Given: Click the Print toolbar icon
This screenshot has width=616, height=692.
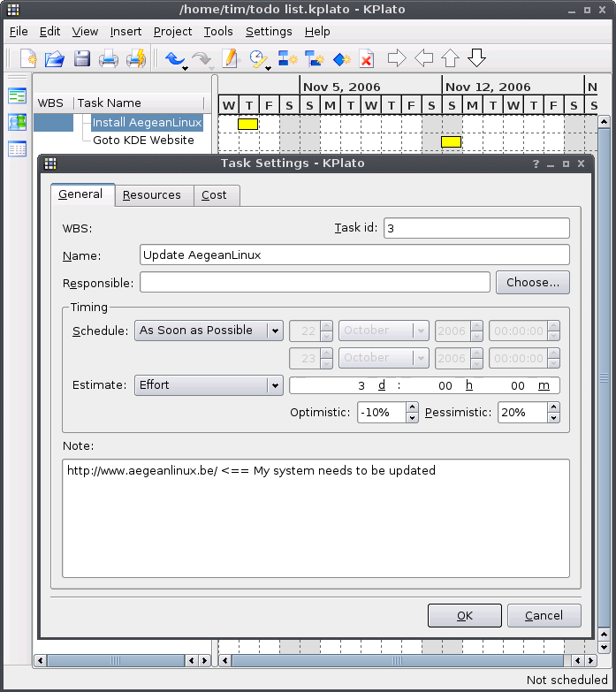Looking at the screenshot, I should pyautogui.click(x=109, y=58).
